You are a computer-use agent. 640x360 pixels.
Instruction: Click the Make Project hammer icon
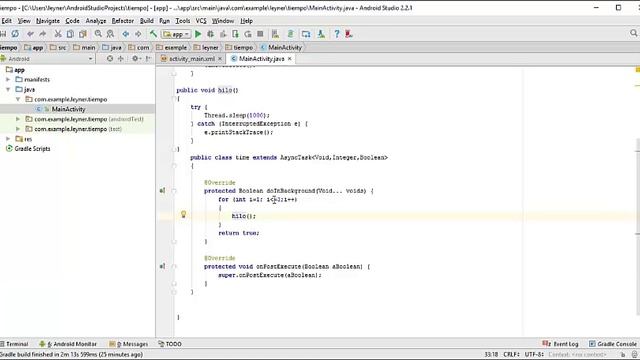pyautogui.click(x=153, y=34)
